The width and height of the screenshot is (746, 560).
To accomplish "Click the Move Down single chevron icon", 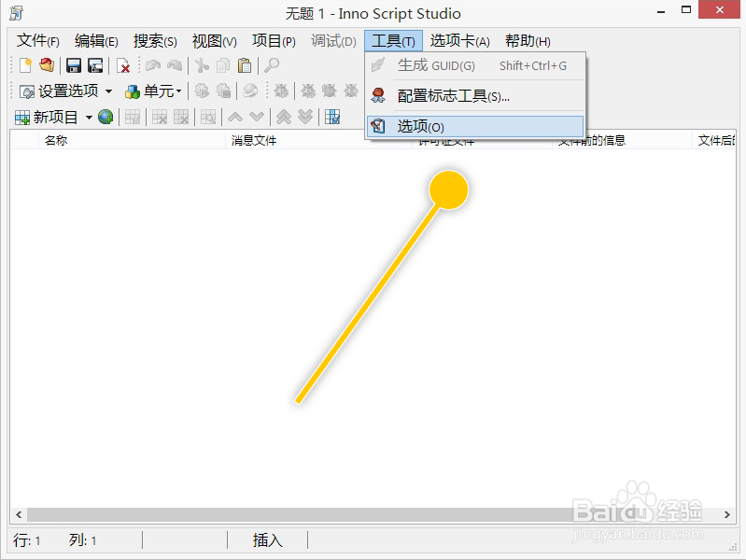I will 257,117.
